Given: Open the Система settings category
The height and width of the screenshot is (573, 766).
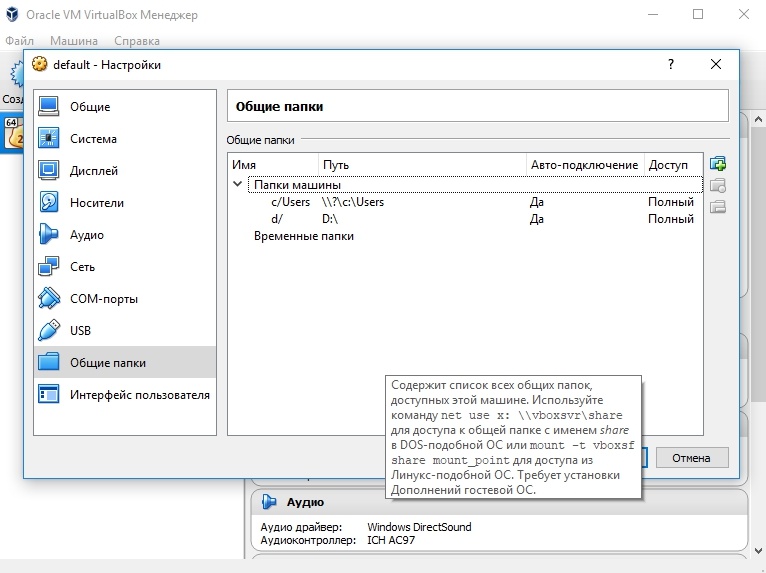Looking at the screenshot, I should (x=125, y=139).
